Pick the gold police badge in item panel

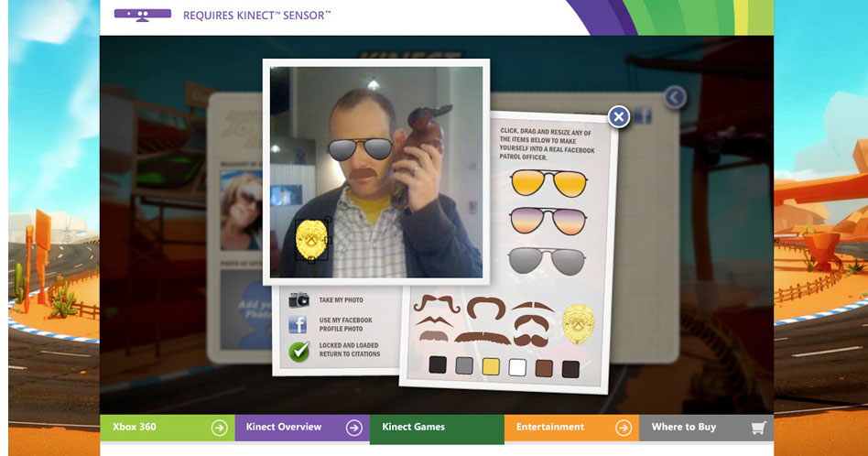[578, 324]
